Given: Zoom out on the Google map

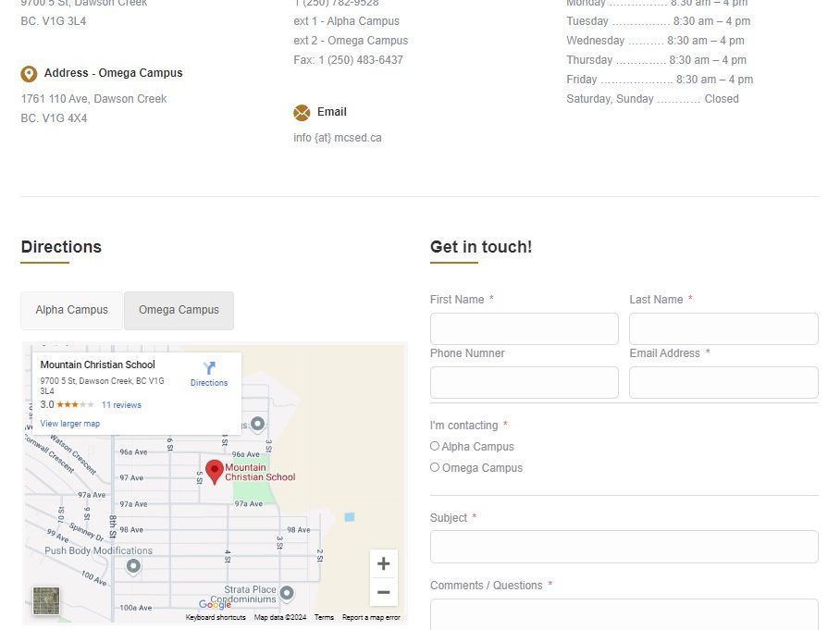Looking at the screenshot, I should coord(383,592).
